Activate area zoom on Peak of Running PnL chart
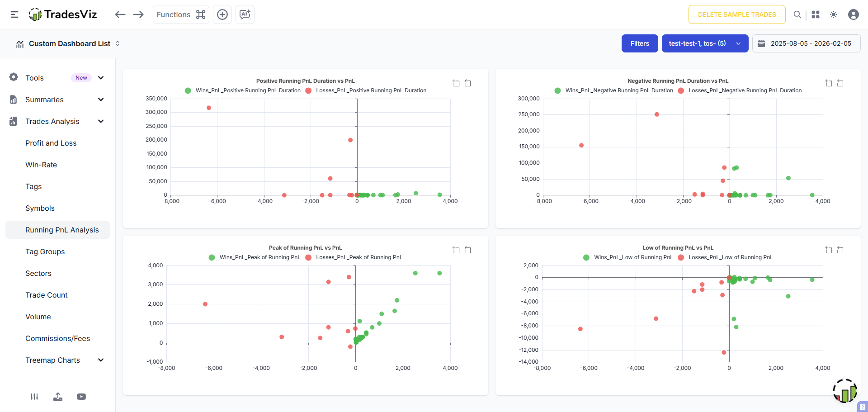Viewport: 868px width, 412px height. (x=456, y=250)
